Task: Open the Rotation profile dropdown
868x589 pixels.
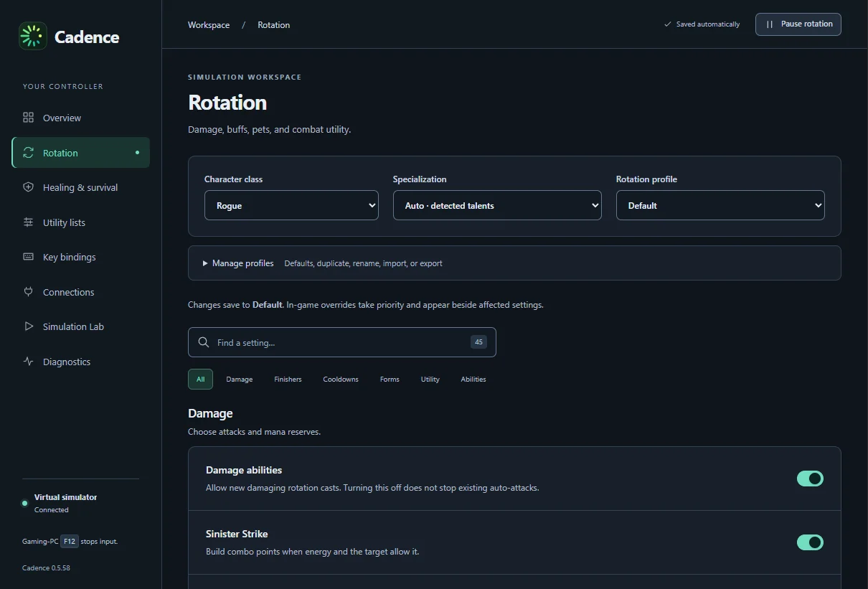Action: click(x=720, y=205)
